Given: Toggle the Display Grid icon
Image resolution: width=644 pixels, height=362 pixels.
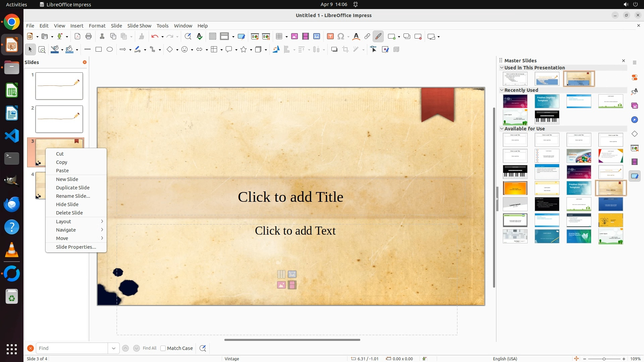Looking at the screenshot, I should (x=213, y=37).
